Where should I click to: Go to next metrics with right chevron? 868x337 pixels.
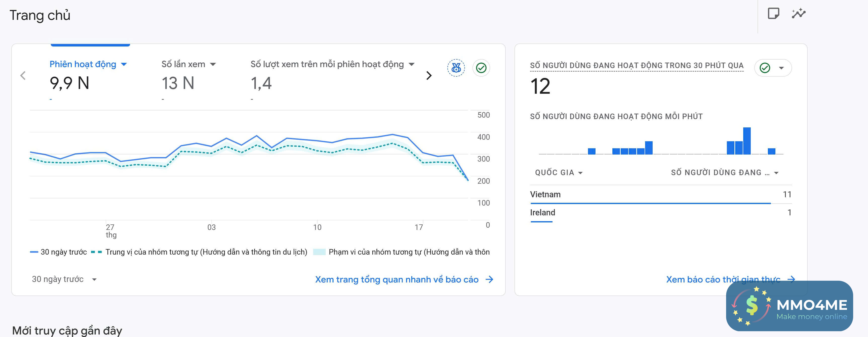tap(429, 75)
